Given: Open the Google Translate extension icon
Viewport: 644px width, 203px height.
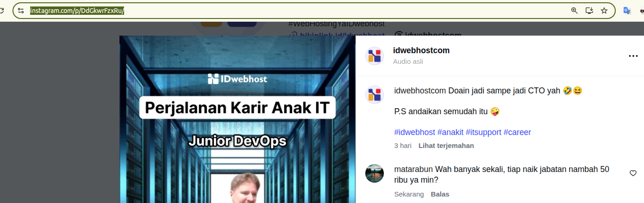Looking at the screenshot, I should pos(627,11).
